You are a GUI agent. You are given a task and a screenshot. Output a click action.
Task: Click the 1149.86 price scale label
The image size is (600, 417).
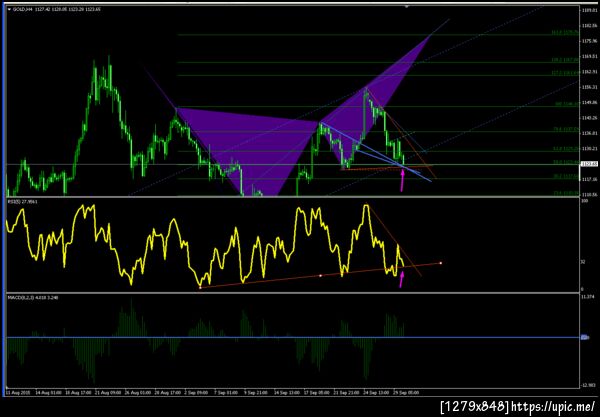[x=589, y=103]
